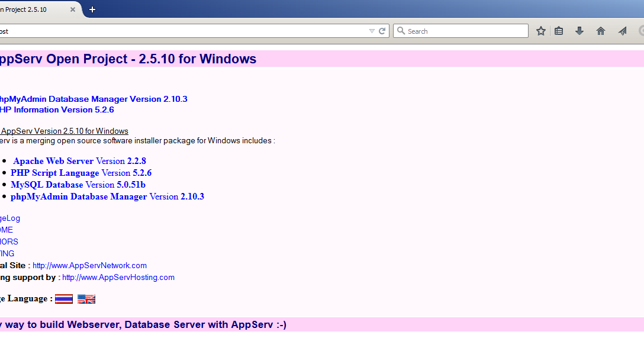This screenshot has height=338, width=644.
Task: Follow the Apache Web Server Version 2.2.8 link
Action: click(79, 161)
